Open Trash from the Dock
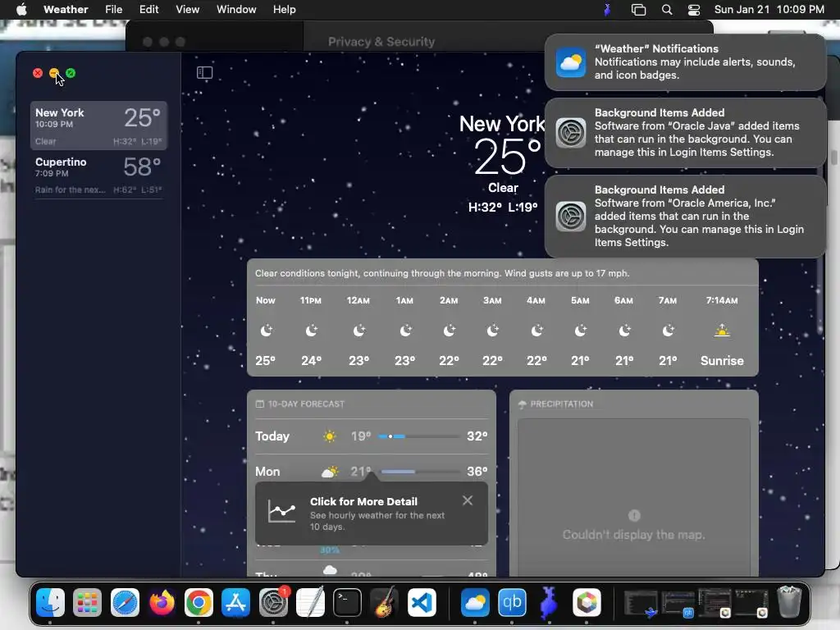 [789, 602]
